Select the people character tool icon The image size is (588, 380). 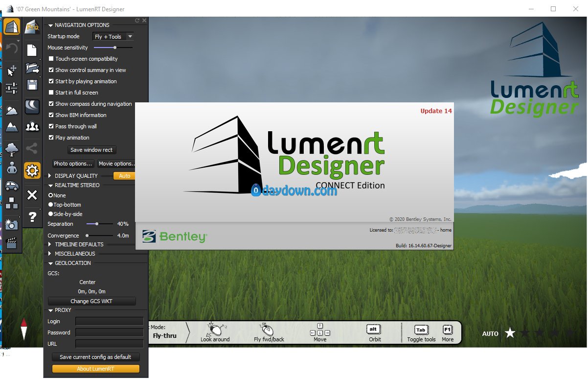click(12, 168)
